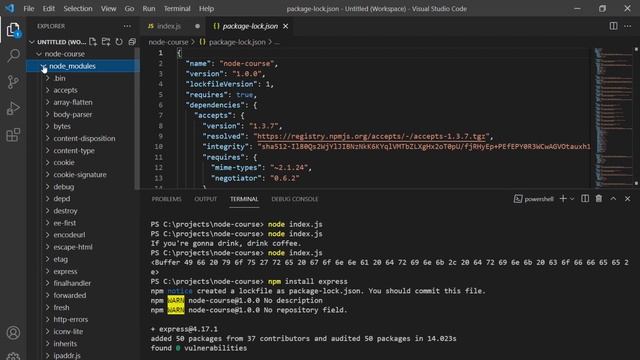Switch to the Debug Console tab
The width and height of the screenshot is (640, 360).
[x=295, y=199]
